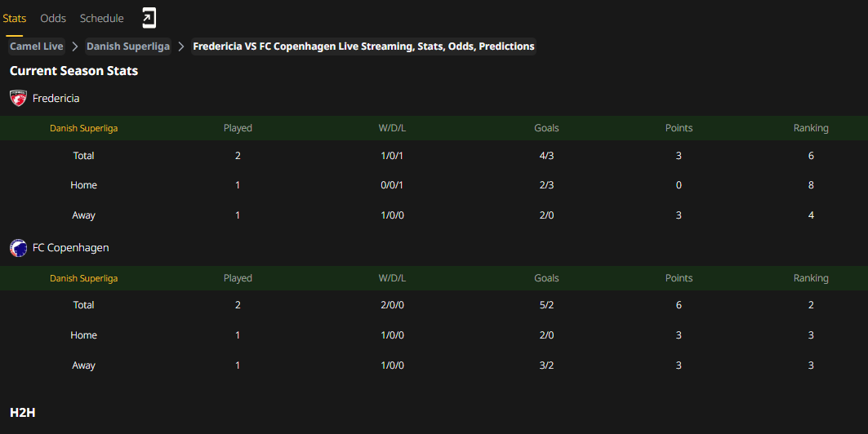Switch to the Stats tab
This screenshot has width=868, height=434.
[x=15, y=18]
